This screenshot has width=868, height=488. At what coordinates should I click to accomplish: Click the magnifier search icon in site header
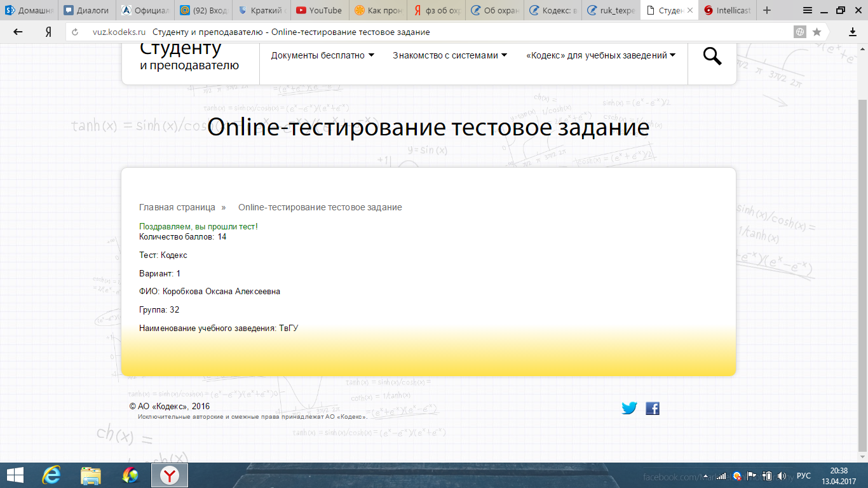point(712,57)
